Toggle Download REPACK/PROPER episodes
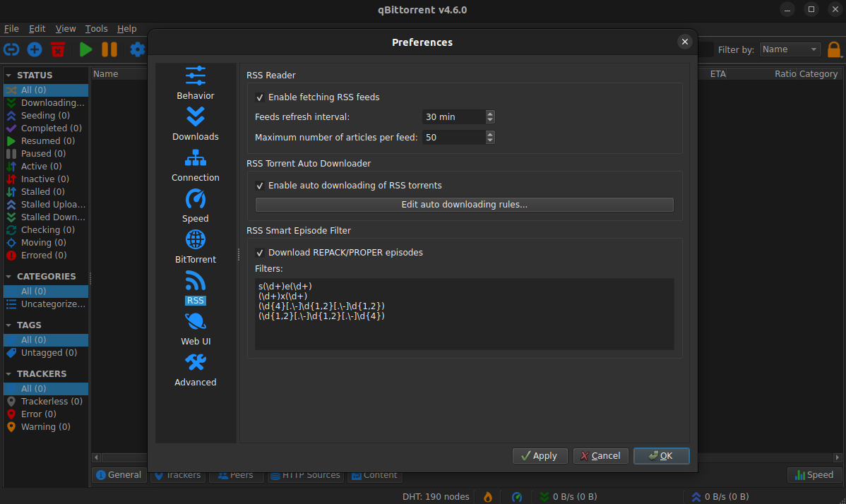 (x=260, y=252)
